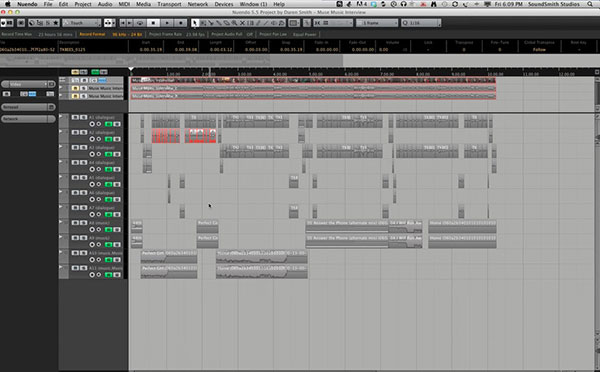Click the Fri 6:09 PM clock

(x=509, y=4)
